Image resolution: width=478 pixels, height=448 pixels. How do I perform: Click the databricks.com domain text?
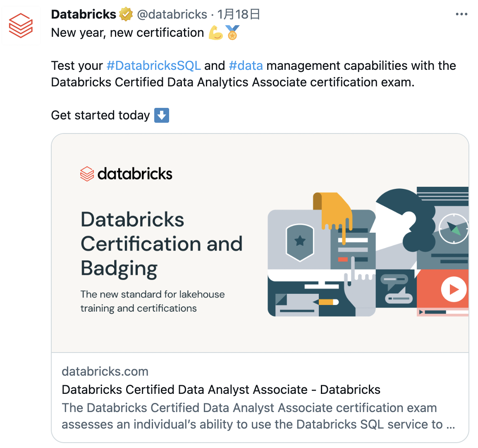(x=105, y=372)
